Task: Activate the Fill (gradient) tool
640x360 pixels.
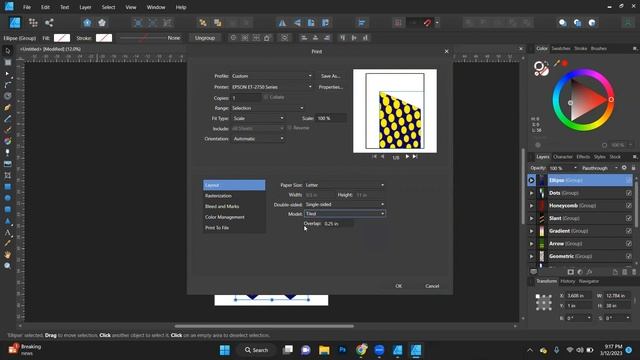Action: (x=7, y=141)
